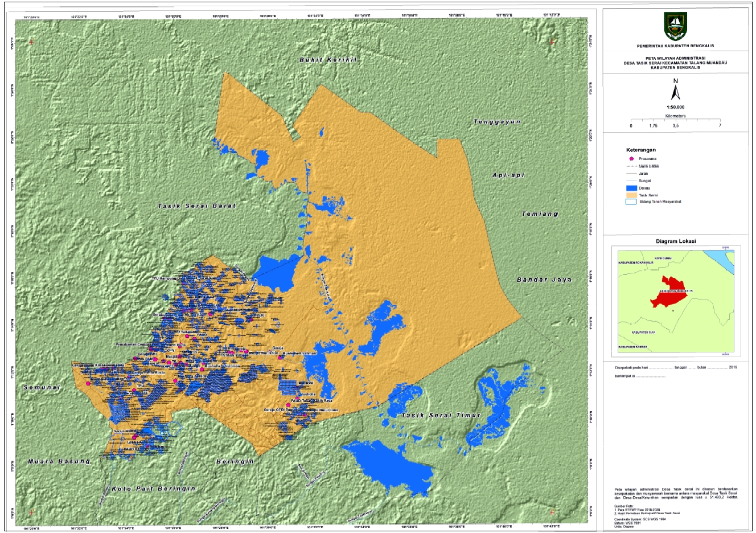This screenshot has height=533, width=756.
Task: Select the orange Tasik Serai legend swatch
Action: (x=630, y=195)
